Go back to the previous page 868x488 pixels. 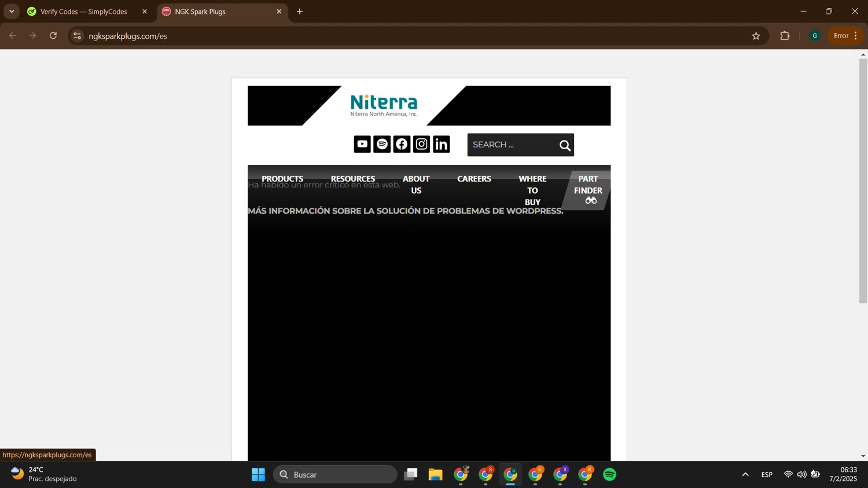13,36
